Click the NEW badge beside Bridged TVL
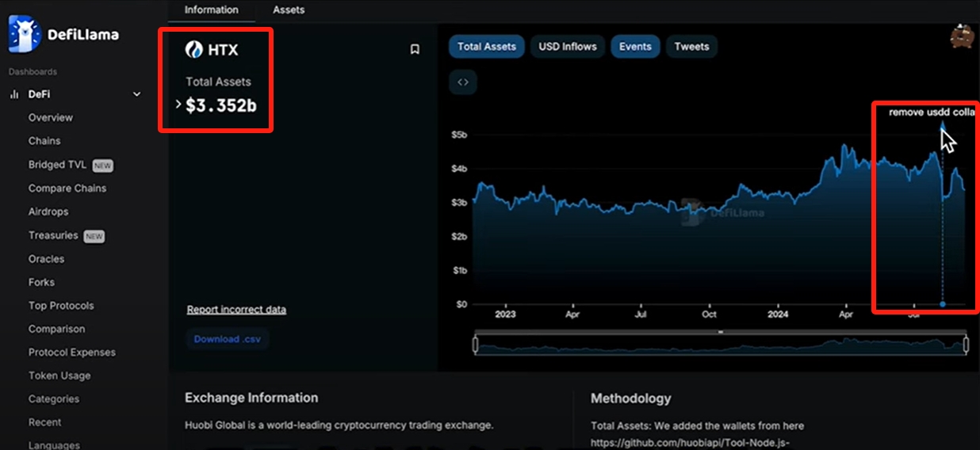The height and width of the screenshot is (450, 980). [103, 166]
